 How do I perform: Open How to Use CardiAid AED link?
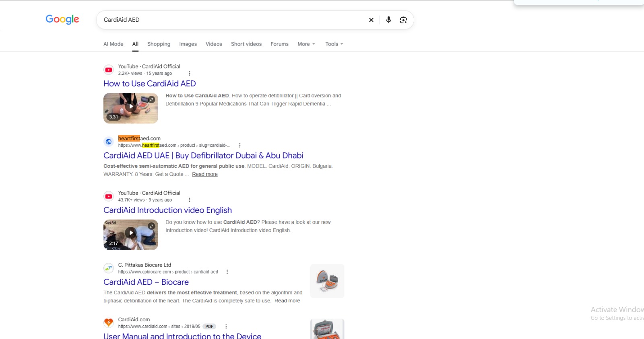pos(150,84)
